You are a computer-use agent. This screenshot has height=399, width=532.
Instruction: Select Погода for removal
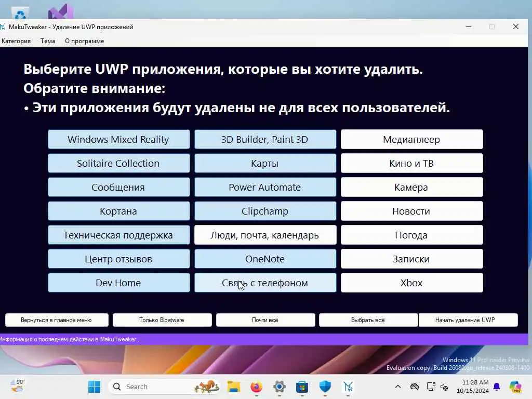coord(412,235)
